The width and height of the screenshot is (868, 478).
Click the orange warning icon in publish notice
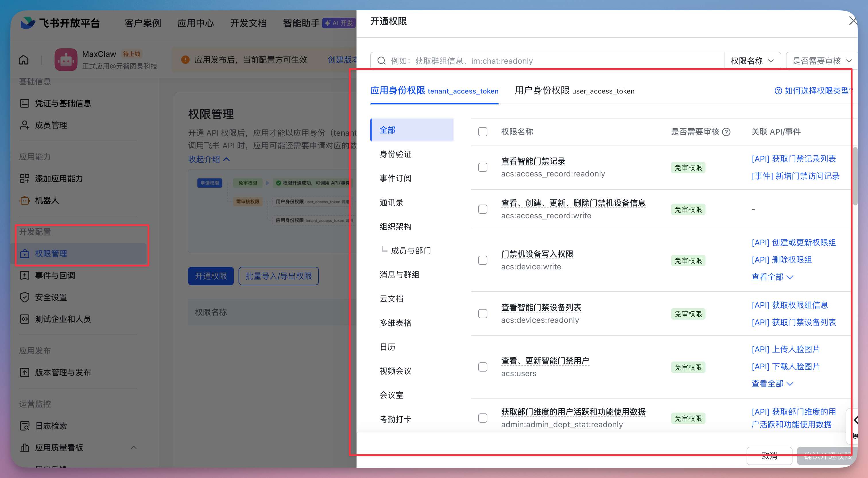[185, 60]
